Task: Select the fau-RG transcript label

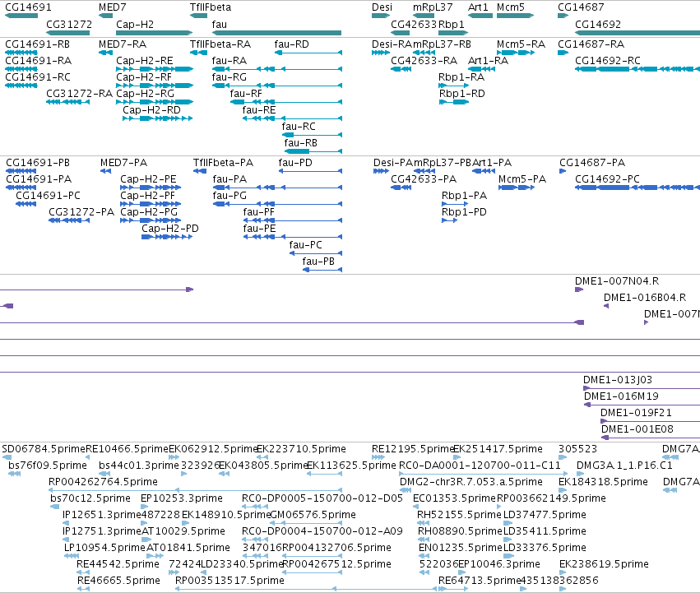Action: point(229,77)
